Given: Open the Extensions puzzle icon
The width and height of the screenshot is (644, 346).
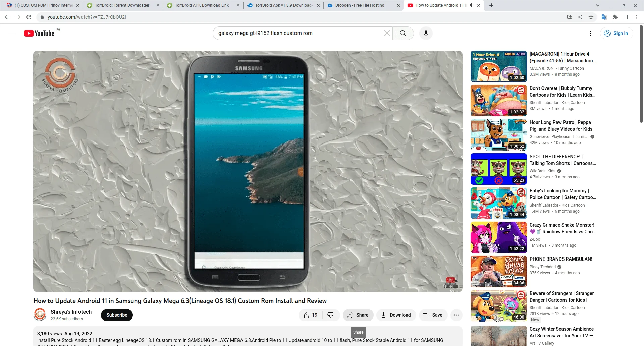Looking at the screenshot, I should [615, 17].
